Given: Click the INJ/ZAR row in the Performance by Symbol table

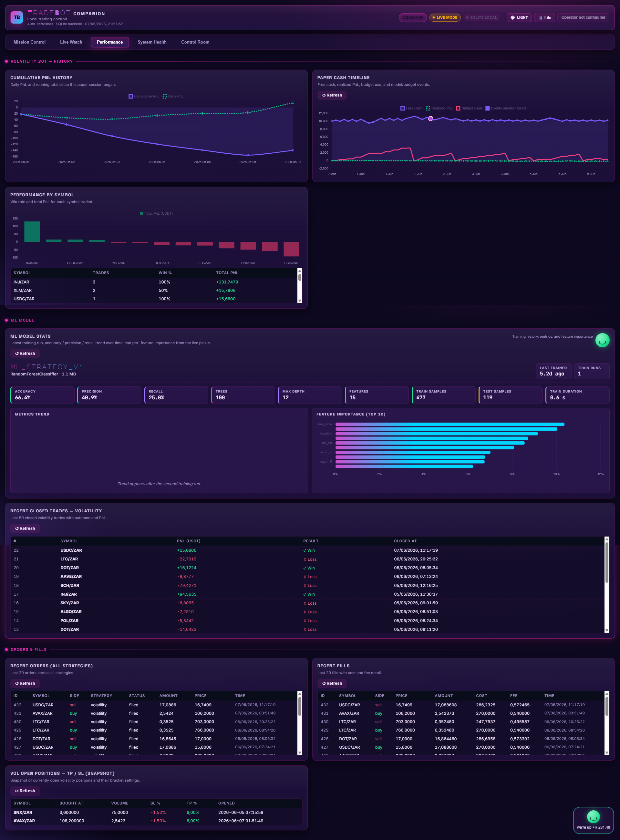Looking at the screenshot, I should point(154,282).
